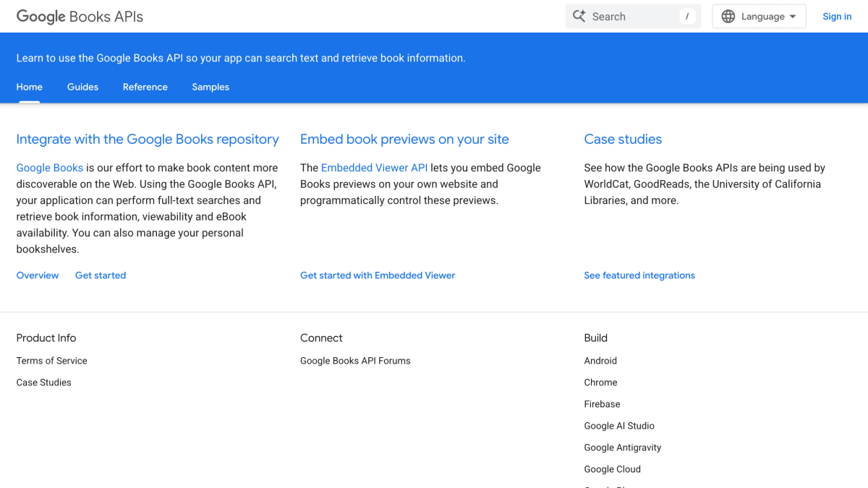Open the Guides tab
This screenshot has width=868, height=488.
tap(82, 87)
